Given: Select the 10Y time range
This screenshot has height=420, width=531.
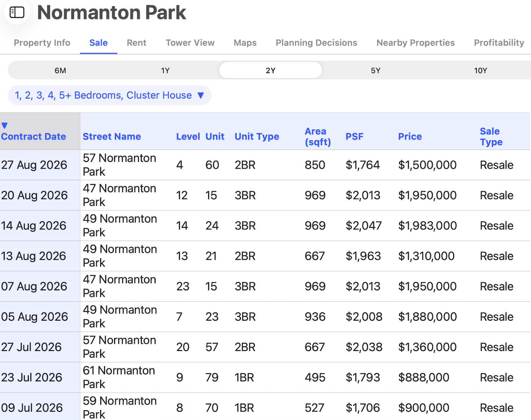Looking at the screenshot, I should 481,71.
